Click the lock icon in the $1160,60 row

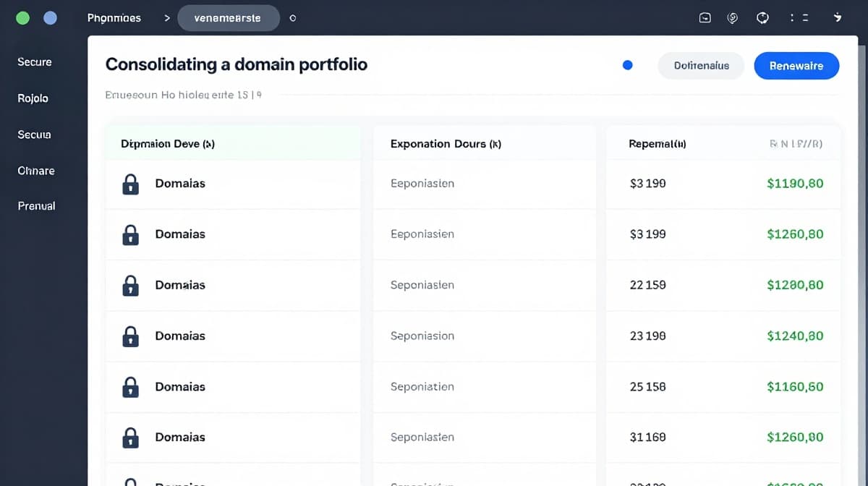coord(130,387)
